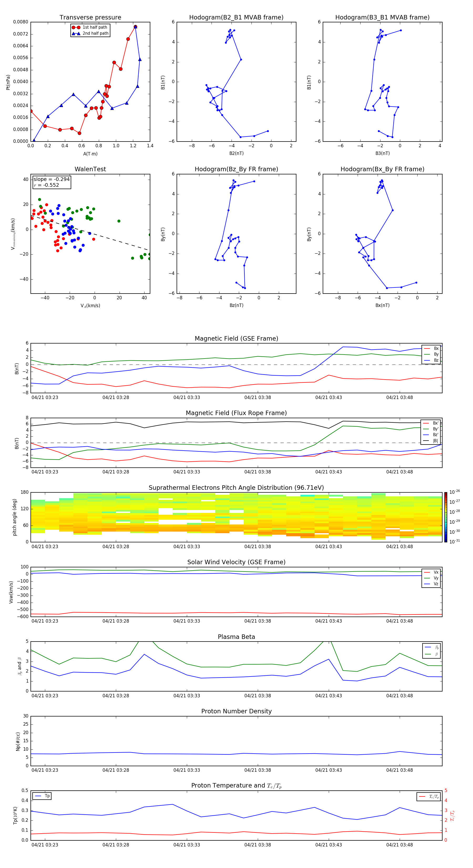Image resolution: width=473 pixels, height=868 pixels.
Task: Select the |B| legend entry in Flux Rope panel
Action: point(431,441)
